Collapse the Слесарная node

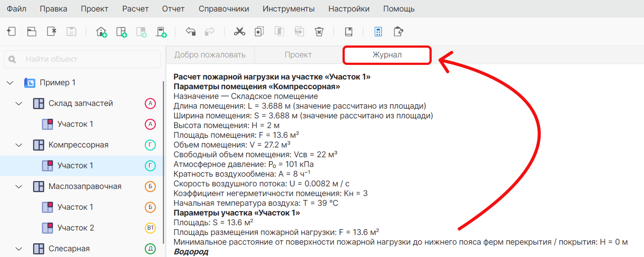click(19, 249)
